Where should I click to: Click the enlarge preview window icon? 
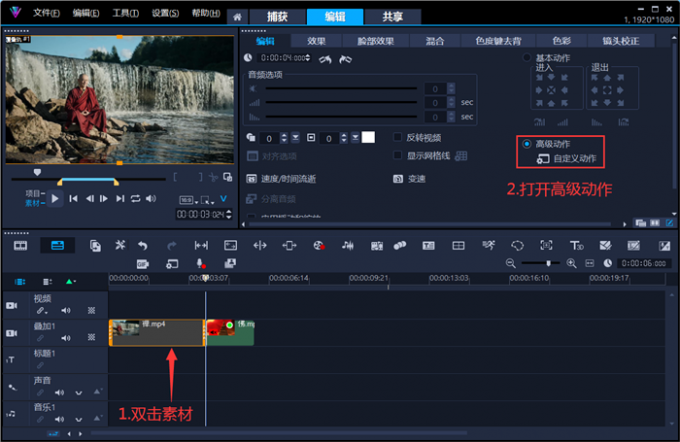pyautogui.click(x=227, y=177)
